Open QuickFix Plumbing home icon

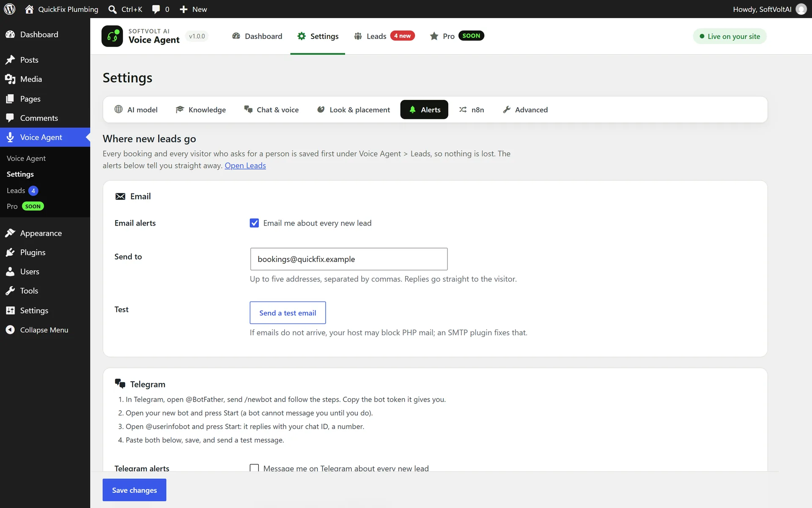point(29,9)
